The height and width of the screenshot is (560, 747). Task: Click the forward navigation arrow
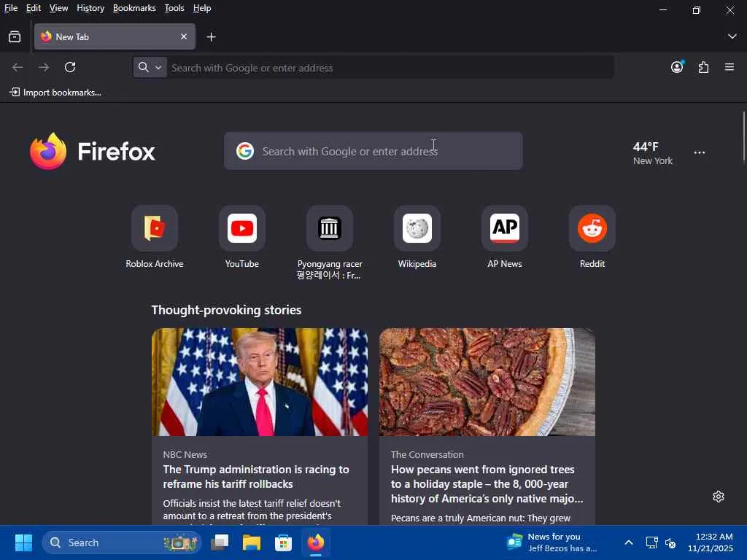pos(44,67)
